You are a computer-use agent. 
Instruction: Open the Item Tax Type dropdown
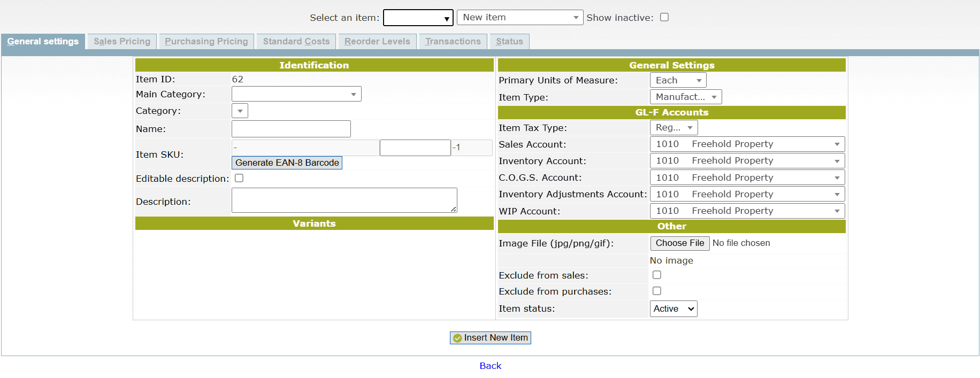pyautogui.click(x=673, y=127)
